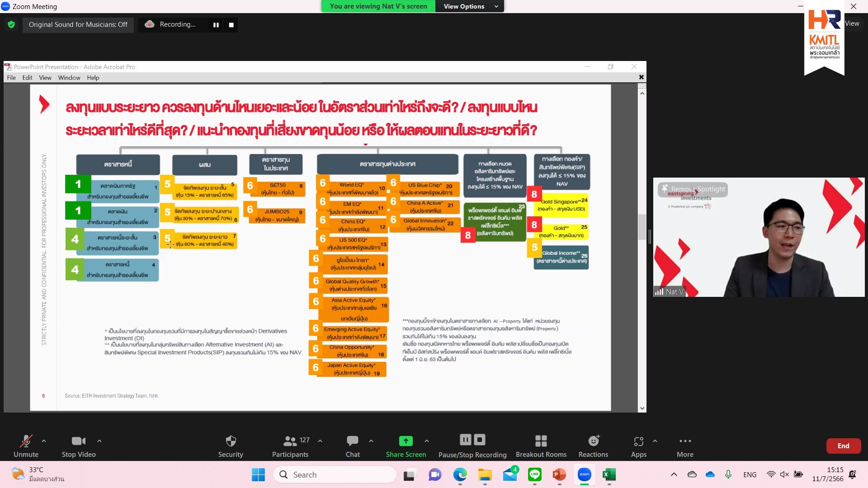Open Zoom Apps

tap(638, 446)
